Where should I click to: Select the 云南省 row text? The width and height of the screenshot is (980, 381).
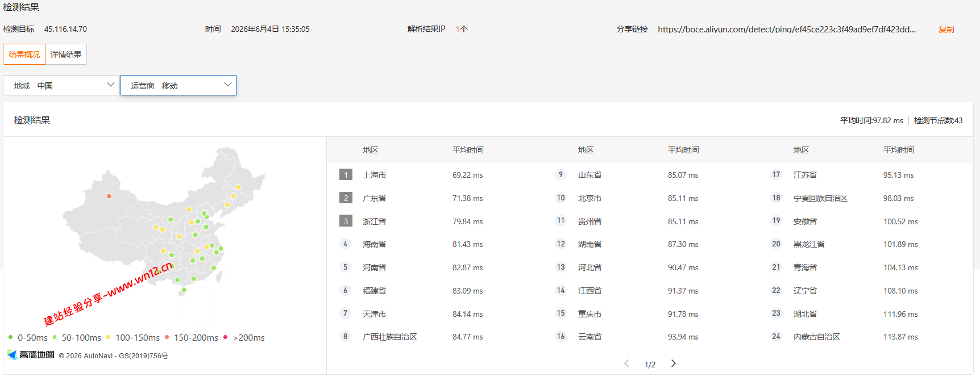pyautogui.click(x=590, y=337)
